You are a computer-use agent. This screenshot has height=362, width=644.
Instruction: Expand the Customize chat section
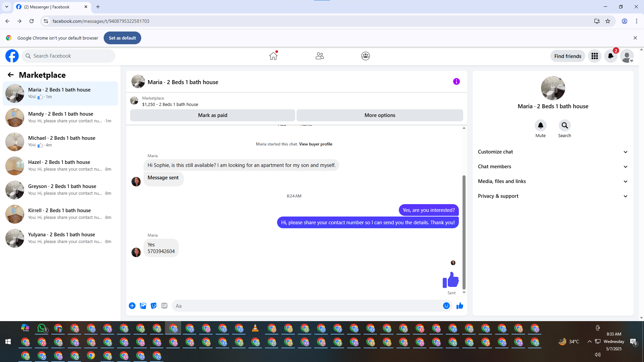[x=552, y=152]
